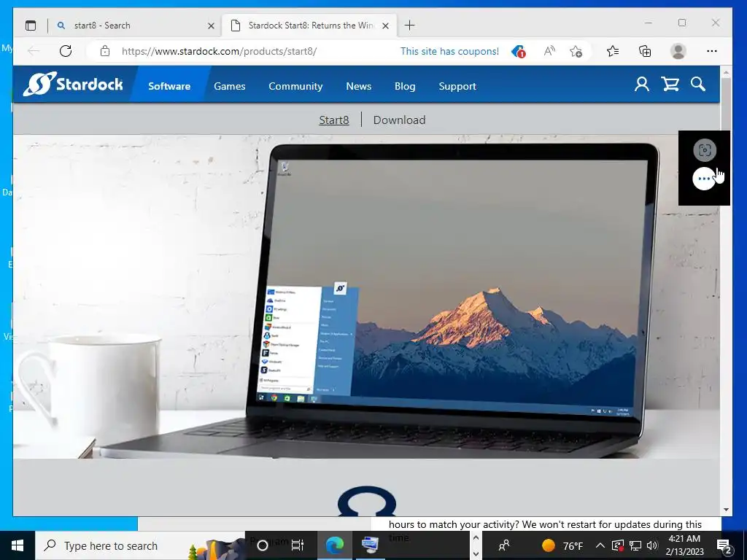This screenshot has height=560, width=747.
Task: Open the browser profile avatar
Action: (x=678, y=51)
